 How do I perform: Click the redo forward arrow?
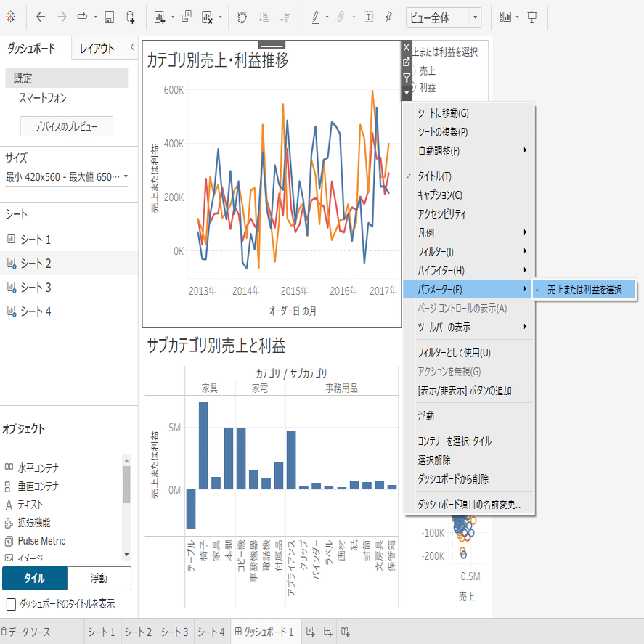click(62, 17)
